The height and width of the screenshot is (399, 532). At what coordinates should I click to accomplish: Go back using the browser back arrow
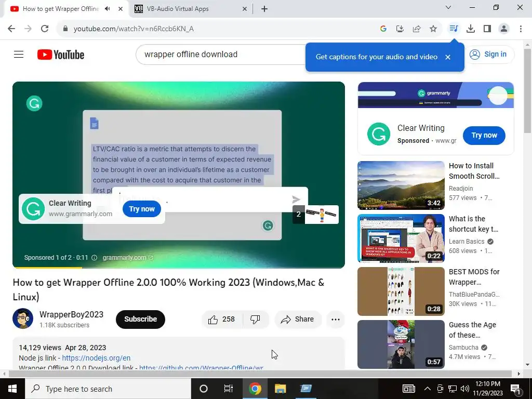11,29
